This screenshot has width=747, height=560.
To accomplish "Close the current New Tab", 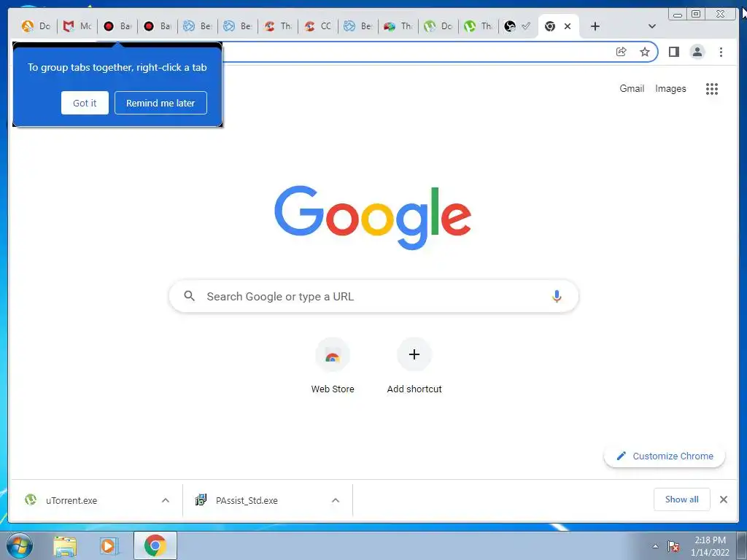I will (568, 26).
